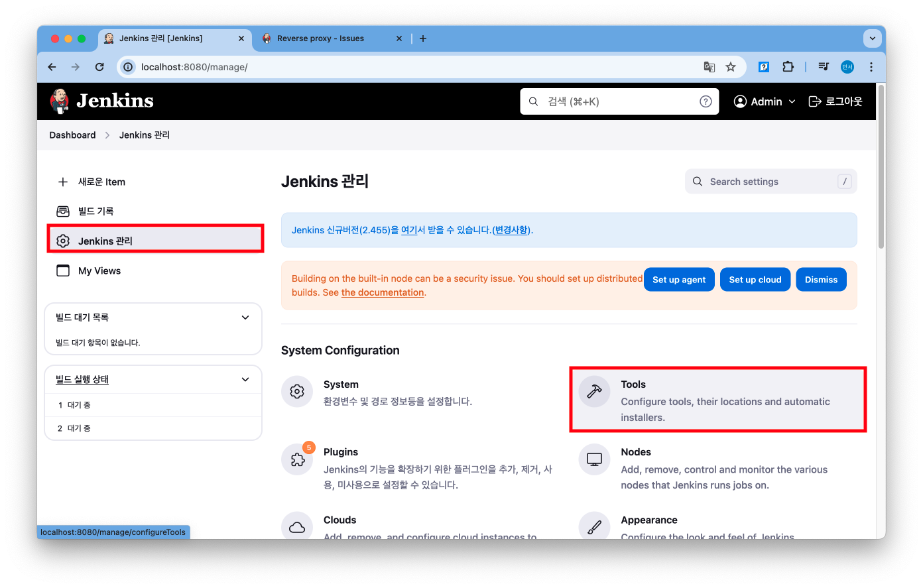Click the Tools hammer icon

pyautogui.click(x=594, y=391)
